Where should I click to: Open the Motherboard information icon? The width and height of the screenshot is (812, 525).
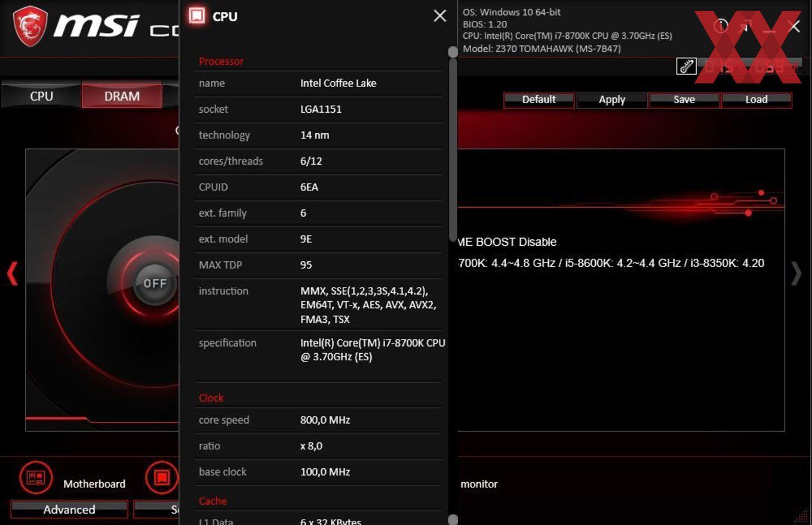(x=36, y=477)
